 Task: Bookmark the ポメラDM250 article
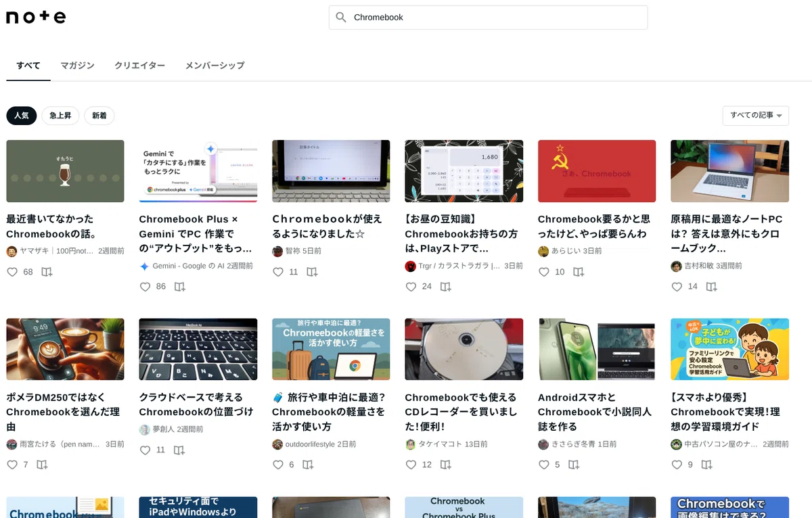42,465
